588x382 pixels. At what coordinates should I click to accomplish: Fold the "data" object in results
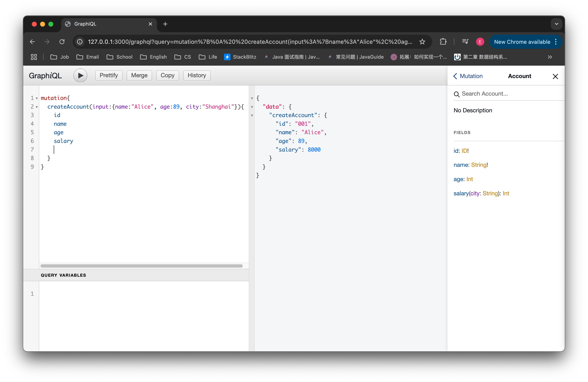[x=252, y=107]
